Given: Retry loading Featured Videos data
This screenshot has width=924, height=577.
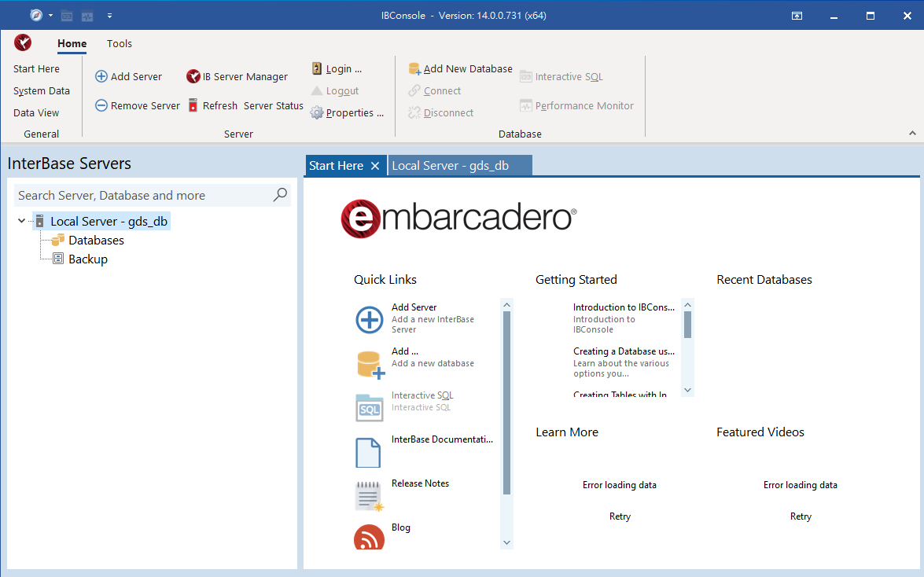Looking at the screenshot, I should coord(801,516).
